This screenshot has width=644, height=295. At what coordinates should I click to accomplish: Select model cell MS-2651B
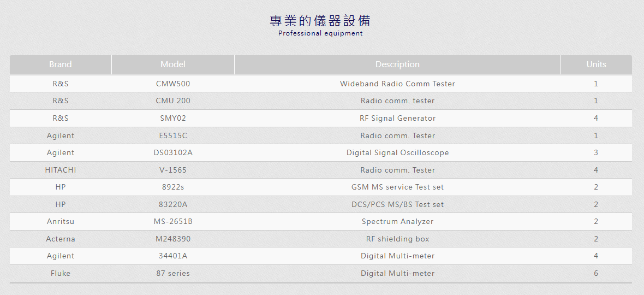click(x=173, y=221)
